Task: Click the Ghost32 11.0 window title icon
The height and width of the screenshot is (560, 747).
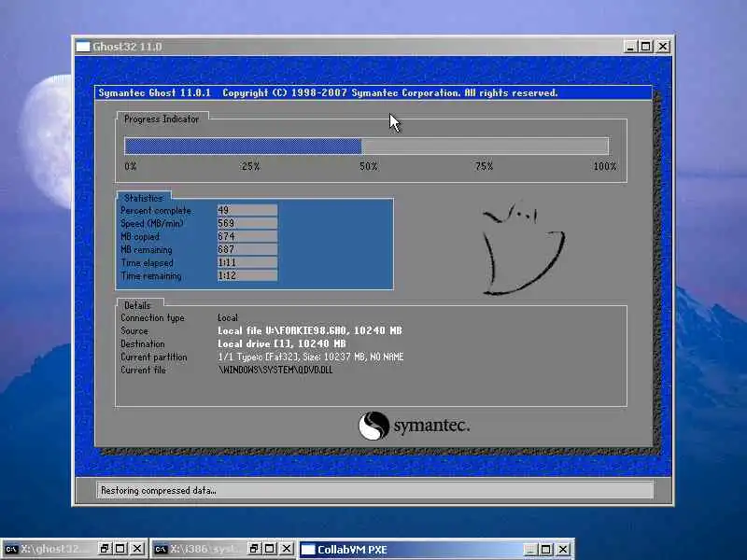Action: 83,46
